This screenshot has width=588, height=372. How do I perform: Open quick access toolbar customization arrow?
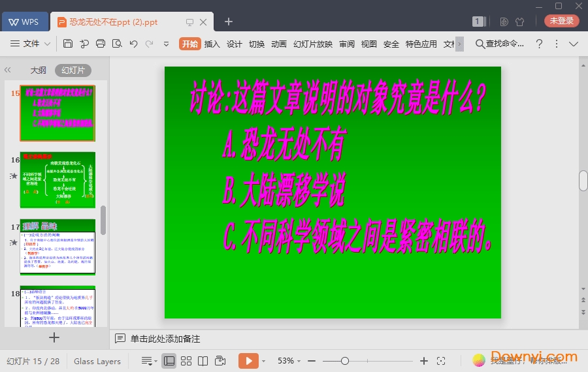pos(166,44)
